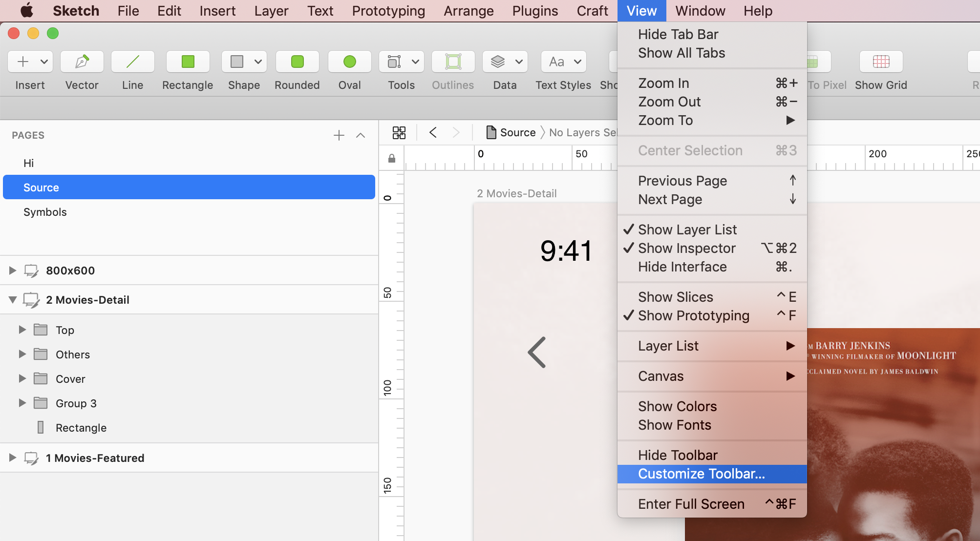Navigate back with the back arrow
This screenshot has height=541, width=980.
(433, 132)
